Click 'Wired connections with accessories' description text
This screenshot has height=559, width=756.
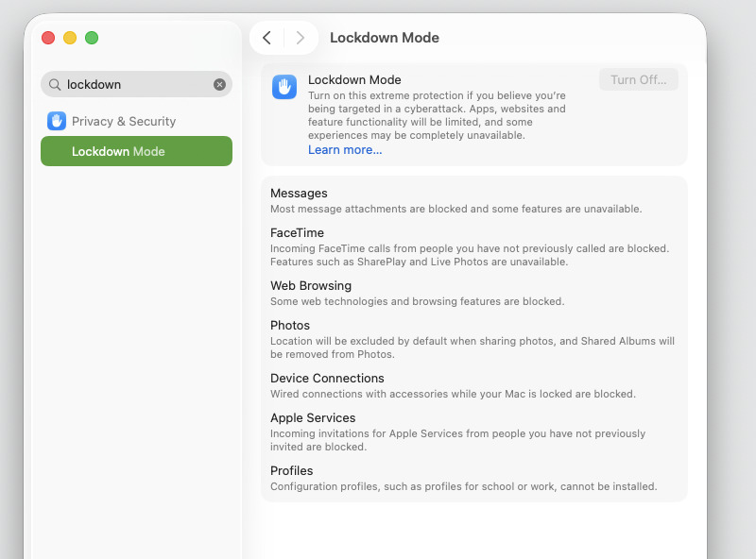point(453,394)
